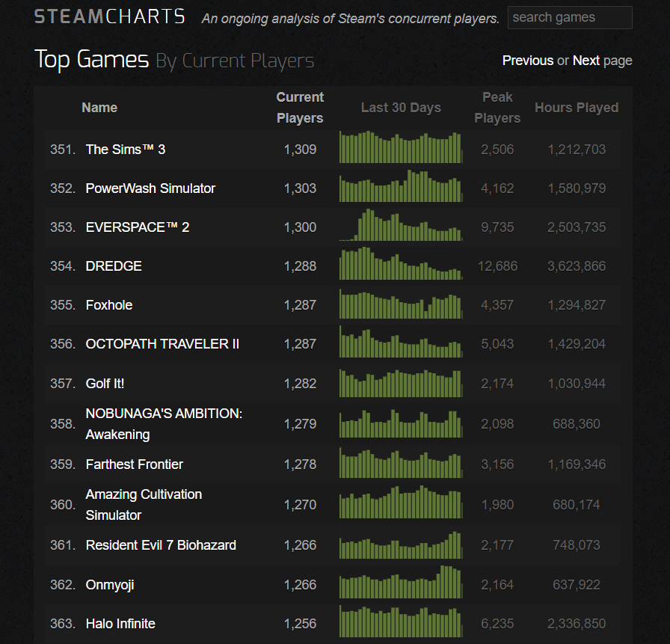Click the Last 30 Days column header
The image size is (670, 644).
401,107
